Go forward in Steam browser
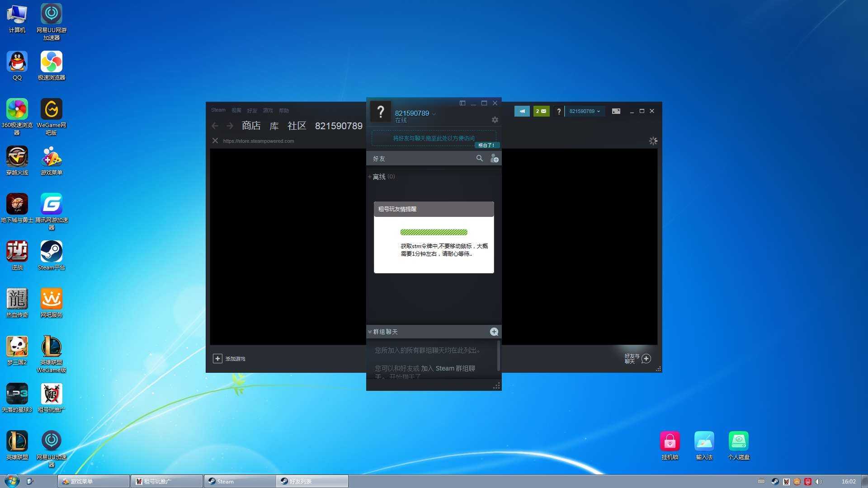 point(230,126)
